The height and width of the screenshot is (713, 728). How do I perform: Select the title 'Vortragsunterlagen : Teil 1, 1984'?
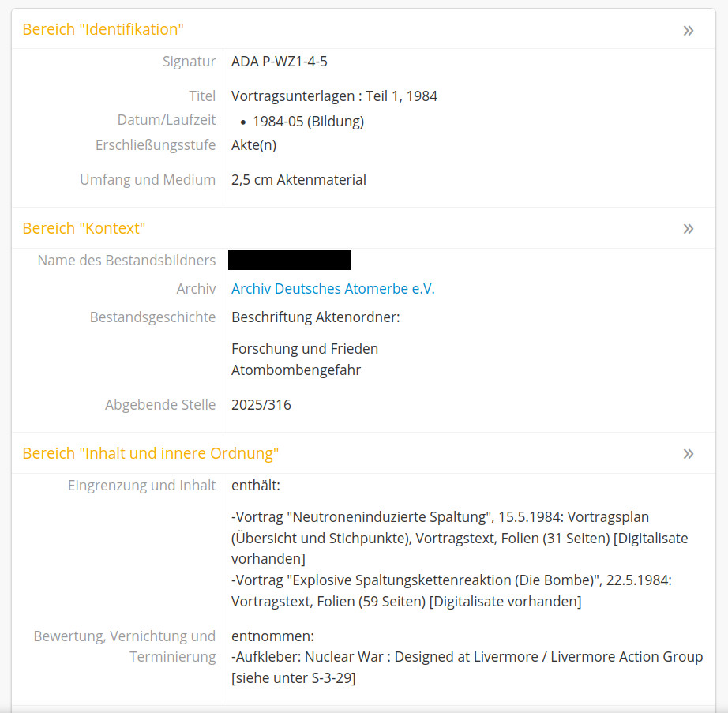click(x=334, y=96)
